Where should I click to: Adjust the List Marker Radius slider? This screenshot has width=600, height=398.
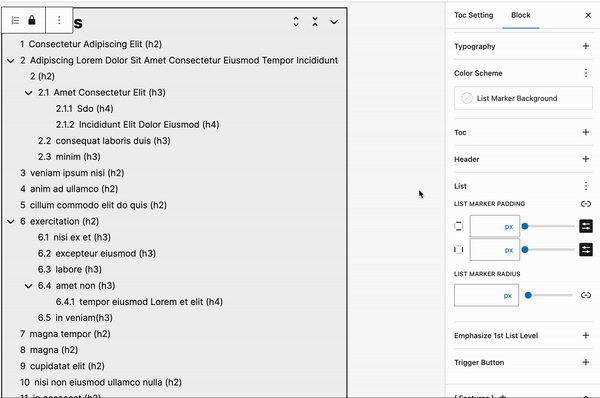coord(549,295)
